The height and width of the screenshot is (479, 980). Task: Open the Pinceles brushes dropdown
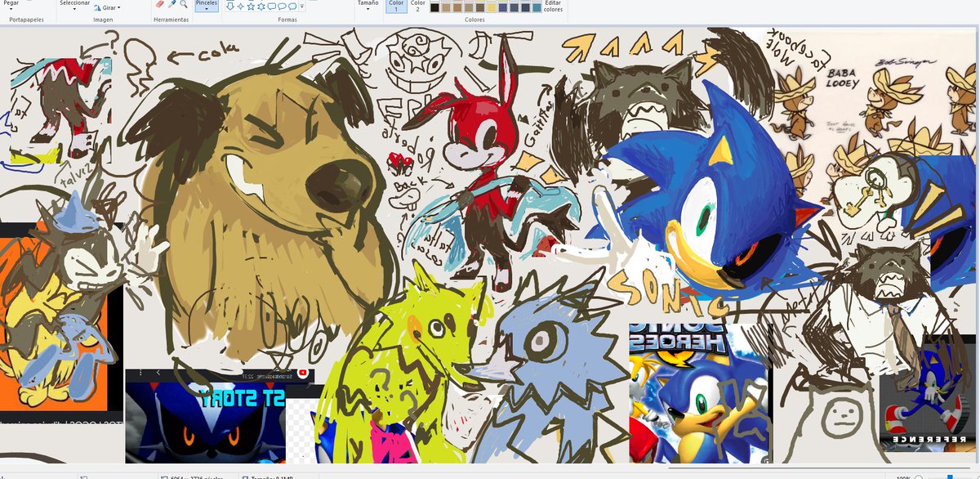pyautogui.click(x=207, y=6)
